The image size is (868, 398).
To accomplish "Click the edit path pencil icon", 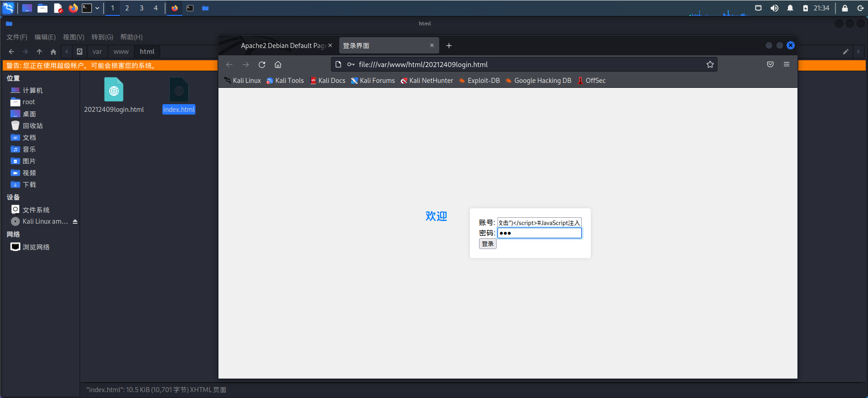I will pos(846,52).
